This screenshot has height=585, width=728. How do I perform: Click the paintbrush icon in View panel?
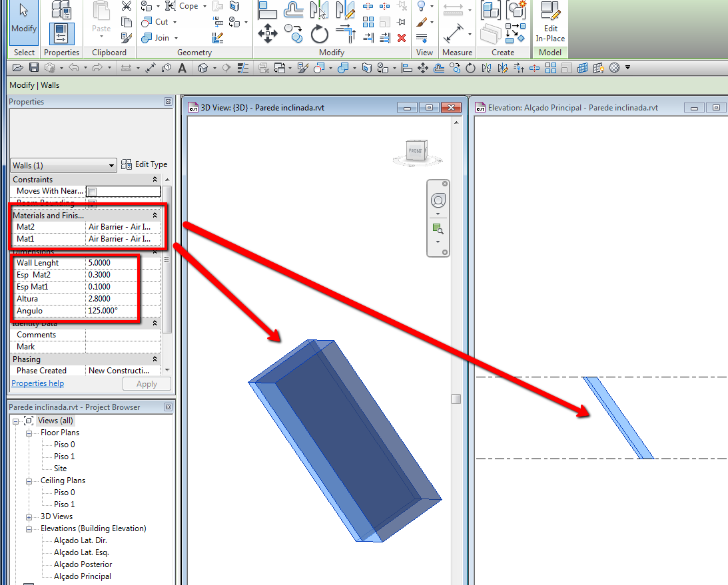tap(422, 22)
